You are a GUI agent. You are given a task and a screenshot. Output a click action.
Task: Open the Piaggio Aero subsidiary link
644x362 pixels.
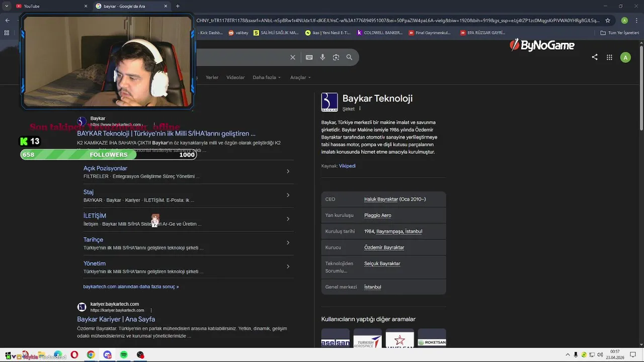[377, 215]
